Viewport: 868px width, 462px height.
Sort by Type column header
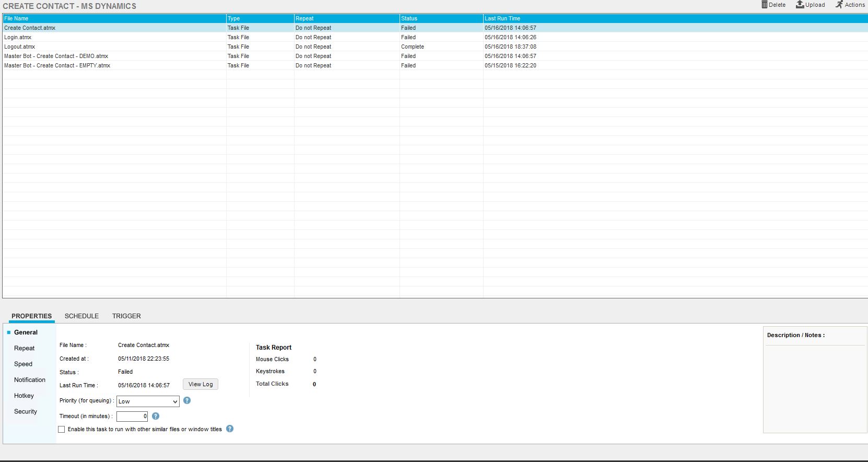[260, 18]
